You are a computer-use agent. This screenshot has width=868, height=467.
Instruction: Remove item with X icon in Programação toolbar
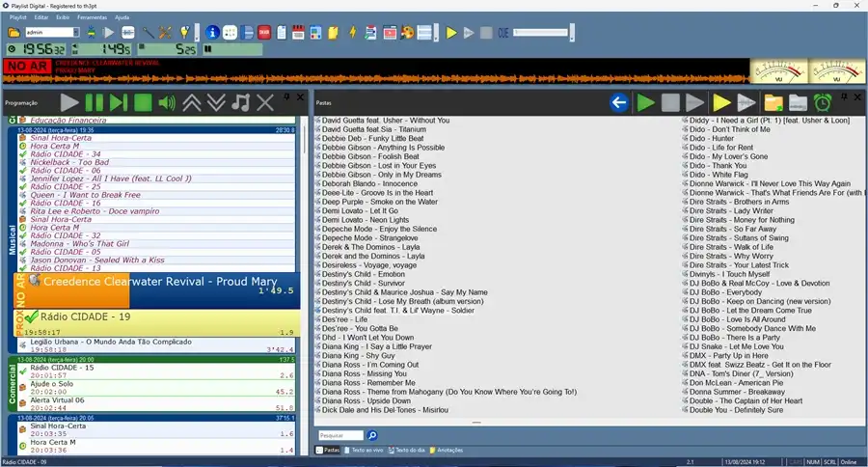pos(265,102)
